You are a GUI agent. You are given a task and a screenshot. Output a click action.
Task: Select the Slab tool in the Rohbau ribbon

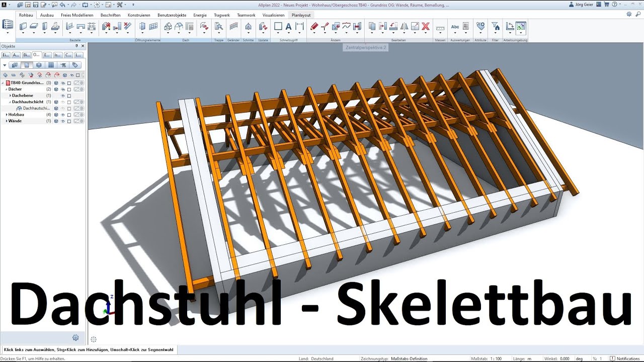click(34, 26)
